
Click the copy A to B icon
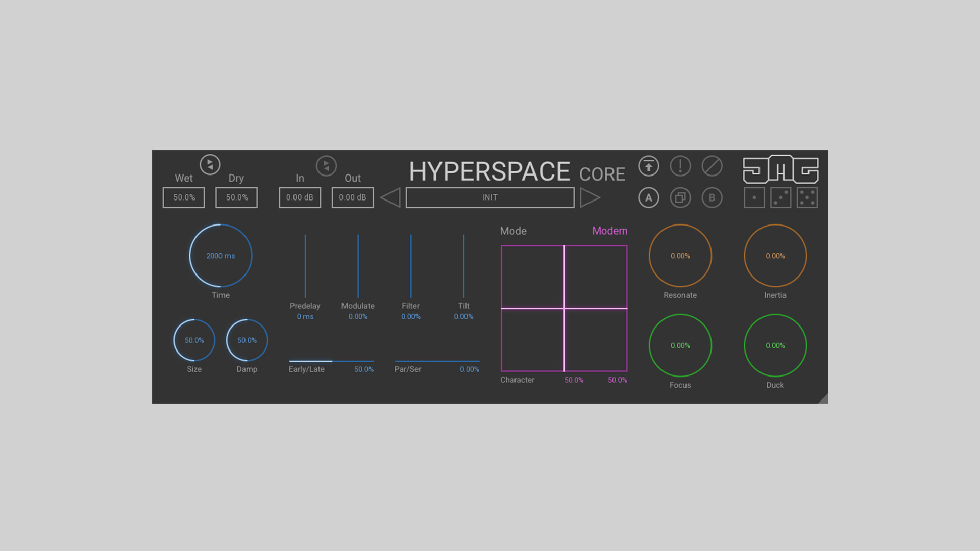coord(680,197)
